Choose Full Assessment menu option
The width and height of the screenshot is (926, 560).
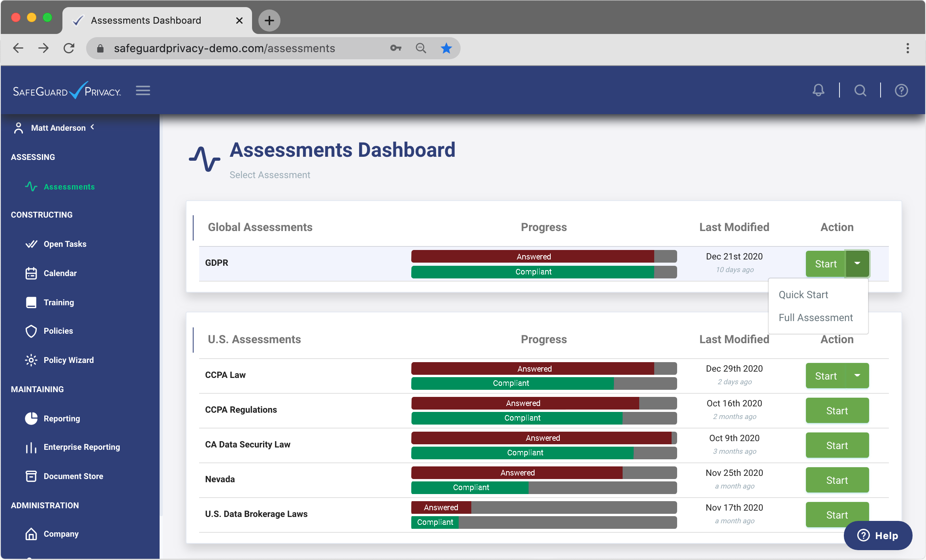coord(815,318)
